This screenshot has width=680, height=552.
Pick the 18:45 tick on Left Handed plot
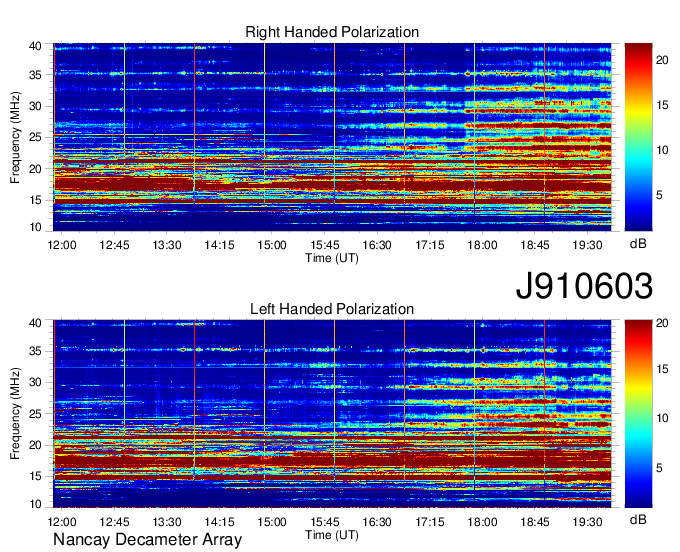535,522
